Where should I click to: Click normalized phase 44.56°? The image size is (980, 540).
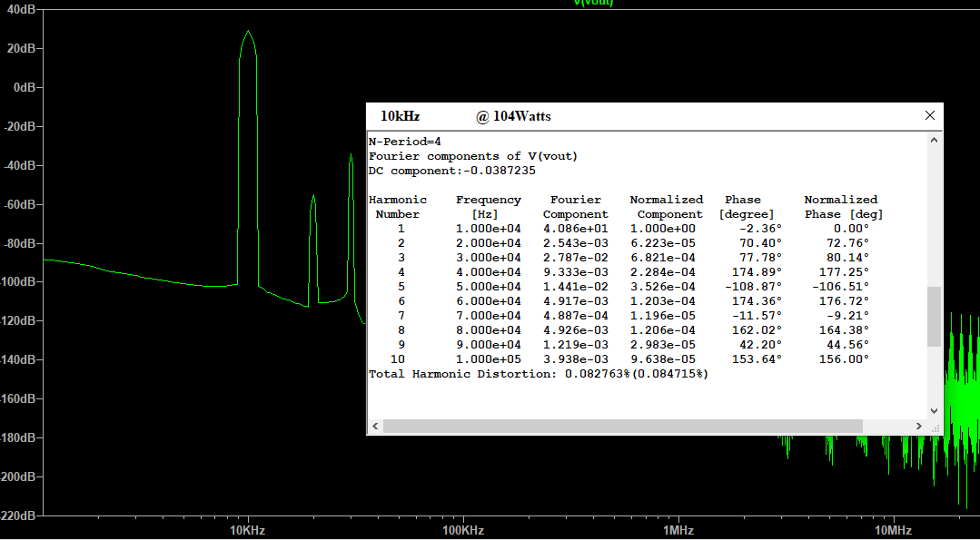click(847, 345)
